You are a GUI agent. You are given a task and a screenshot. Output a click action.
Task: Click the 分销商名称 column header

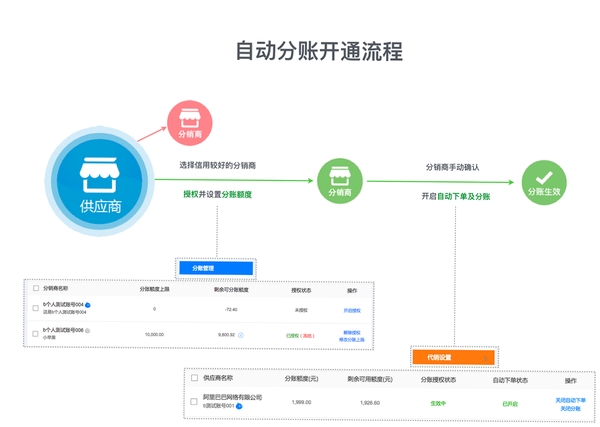pyautogui.click(x=55, y=288)
